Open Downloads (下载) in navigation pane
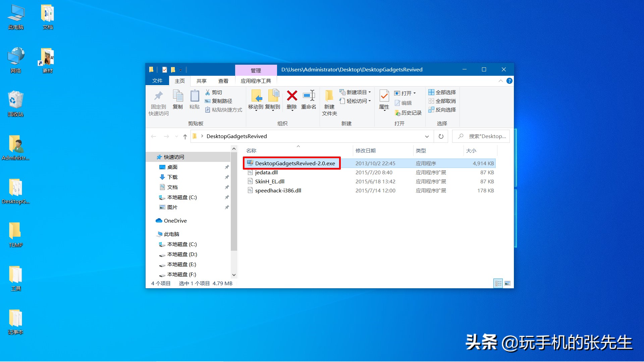Viewport: 644px width, 362px height. pos(172,177)
